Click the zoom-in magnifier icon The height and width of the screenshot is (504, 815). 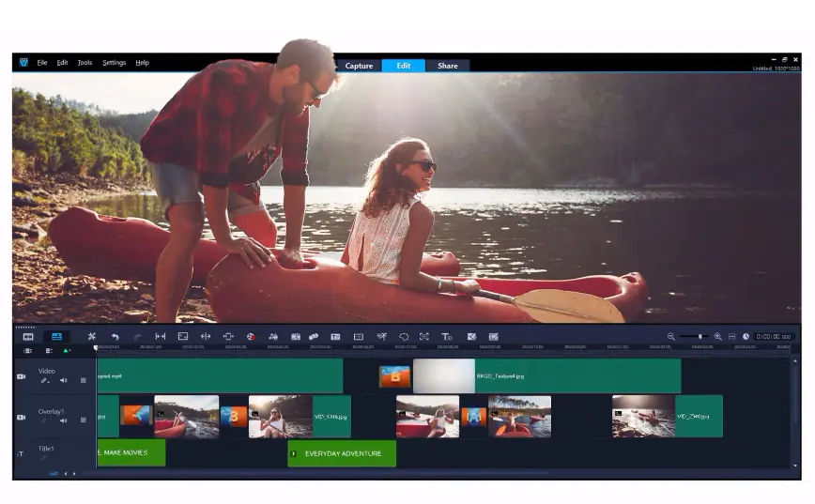pos(718,336)
